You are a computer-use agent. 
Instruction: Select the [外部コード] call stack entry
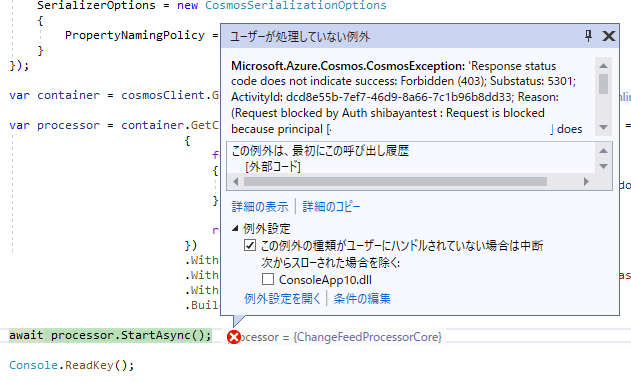click(x=273, y=166)
